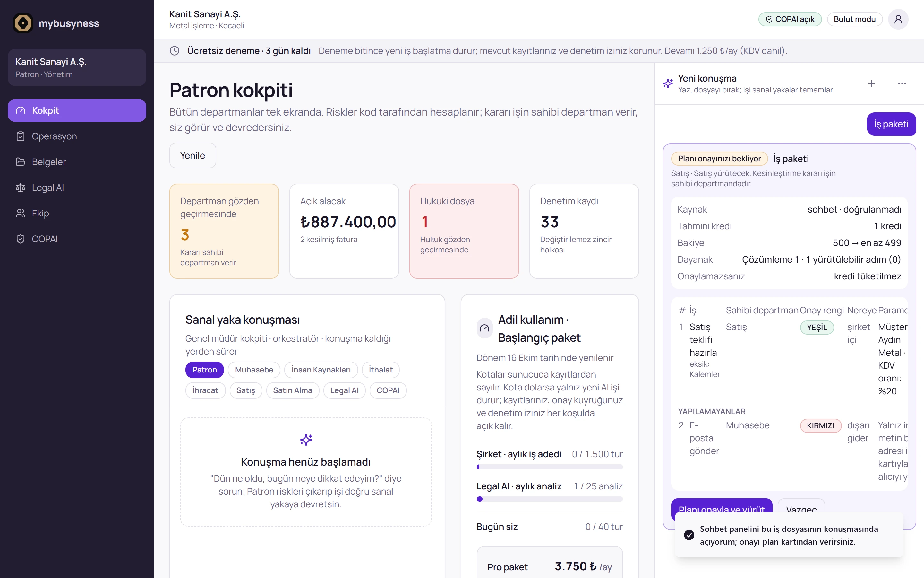924x578 pixels.
Task: Go to Belgeler in sidebar
Action: 77,162
